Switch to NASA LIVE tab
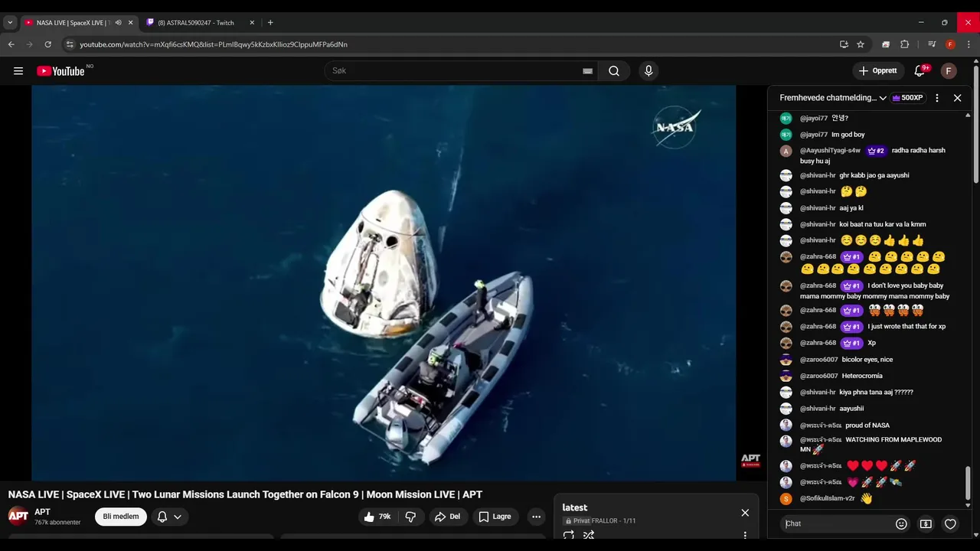The image size is (980, 551). pos(73,23)
